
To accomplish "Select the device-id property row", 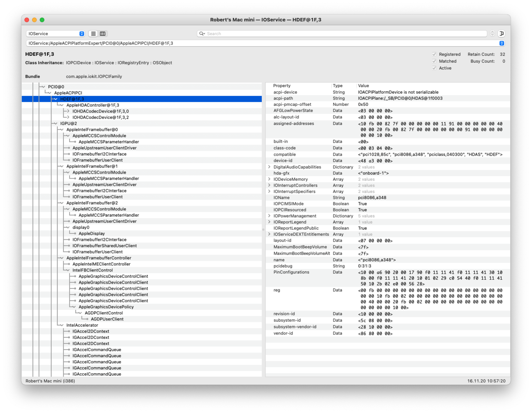I will (x=388, y=161).
